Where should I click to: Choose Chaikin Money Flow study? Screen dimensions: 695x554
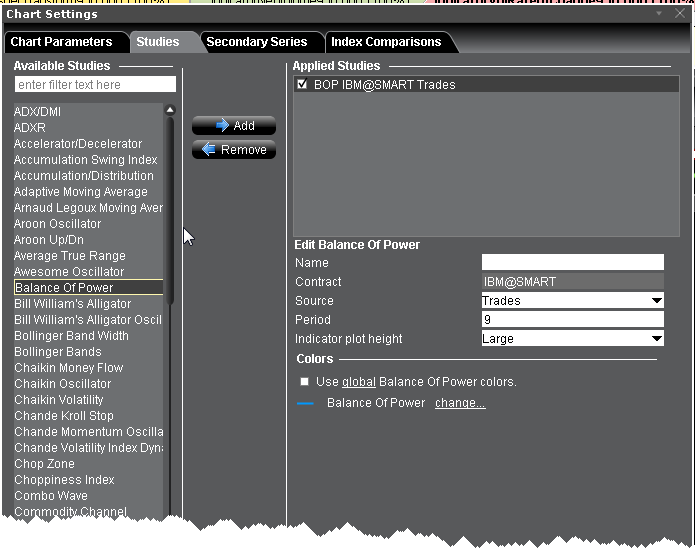coord(69,368)
